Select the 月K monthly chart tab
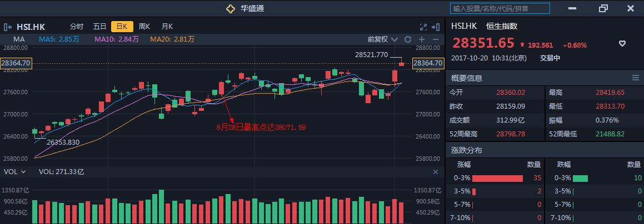The height and width of the screenshot is (224, 644). point(167,26)
